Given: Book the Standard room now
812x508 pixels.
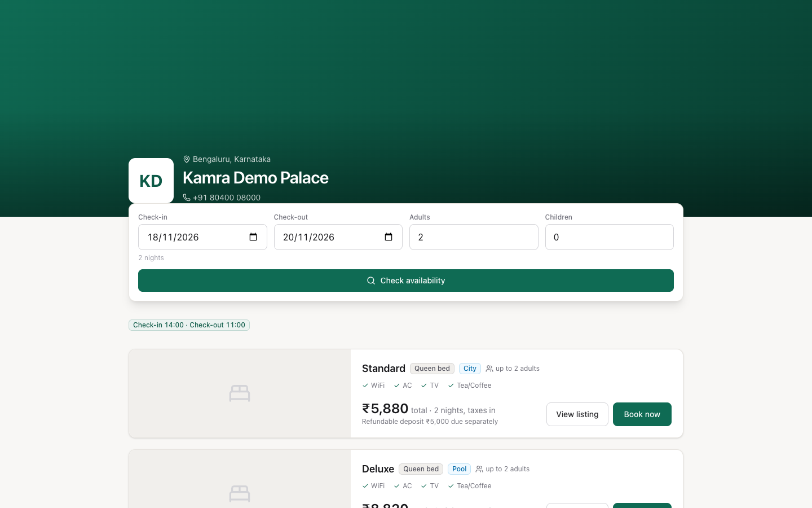Looking at the screenshot, I should click(642, 414).
